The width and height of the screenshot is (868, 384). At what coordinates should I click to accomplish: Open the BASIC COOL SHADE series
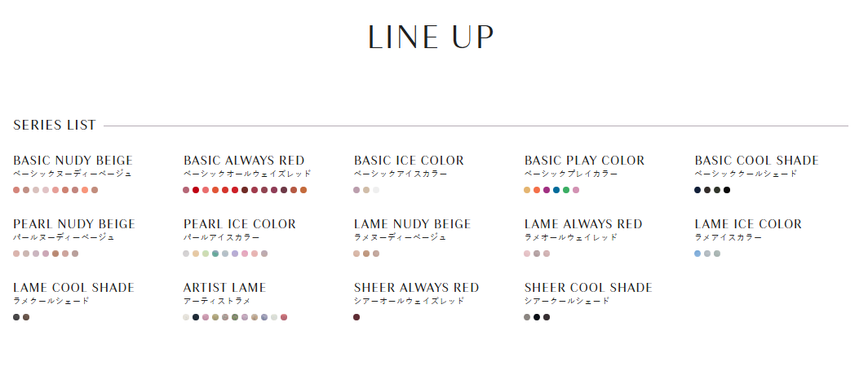click(757, 161)
